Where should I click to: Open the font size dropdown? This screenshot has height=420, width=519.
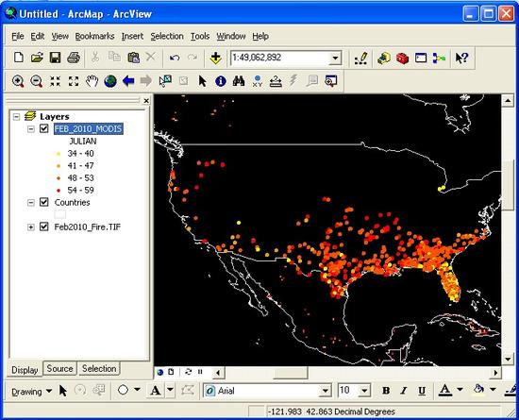pyautogui.click(x=364, y=391)
